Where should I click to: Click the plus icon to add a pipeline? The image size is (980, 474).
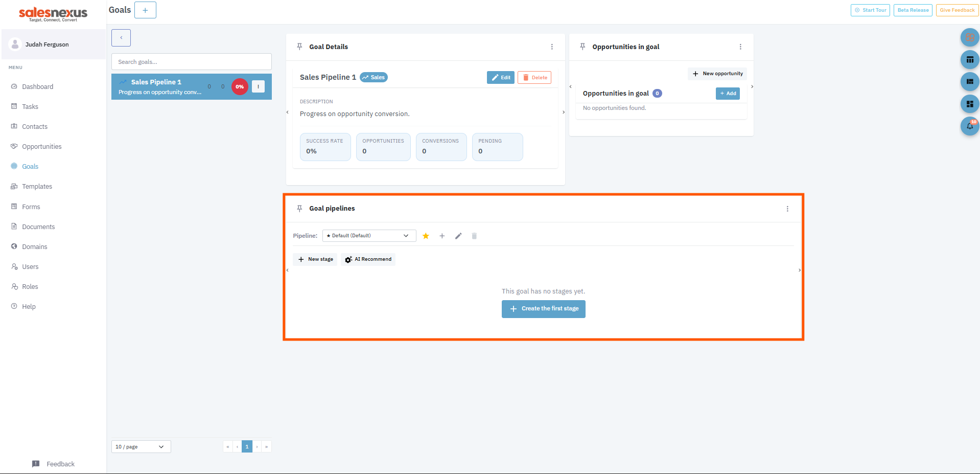[442, 236]
